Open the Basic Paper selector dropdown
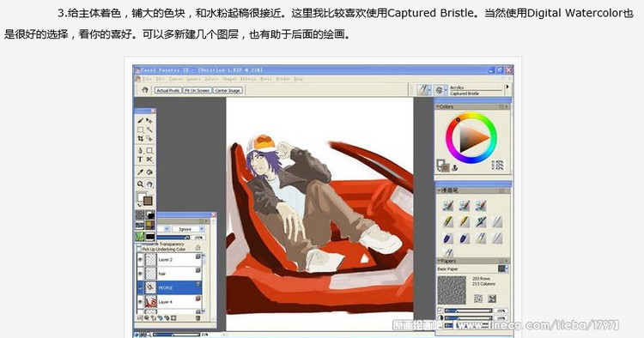Screen dimensions: 644x338 pyautogui.click(x=503, y=269)
